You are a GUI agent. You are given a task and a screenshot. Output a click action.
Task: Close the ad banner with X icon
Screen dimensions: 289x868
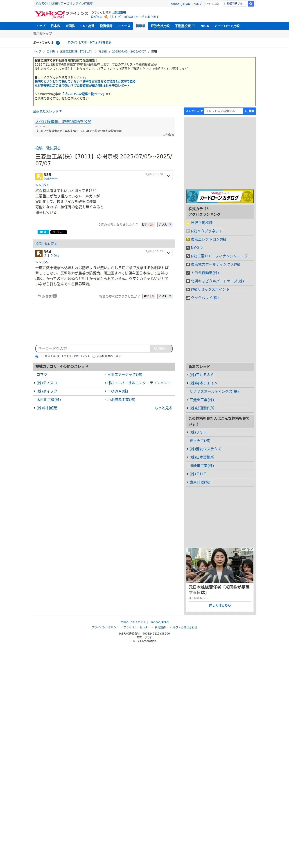[173, 135]
